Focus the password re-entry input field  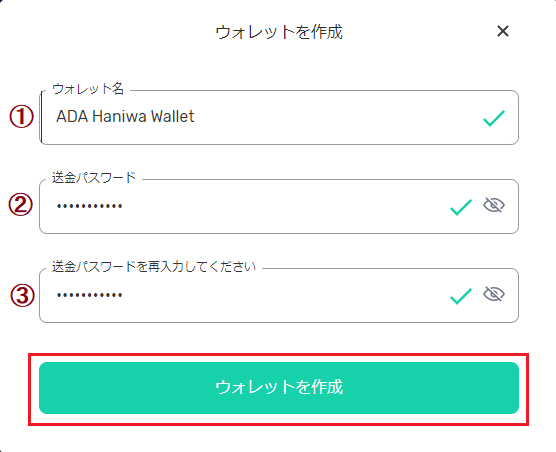point(279,295)
